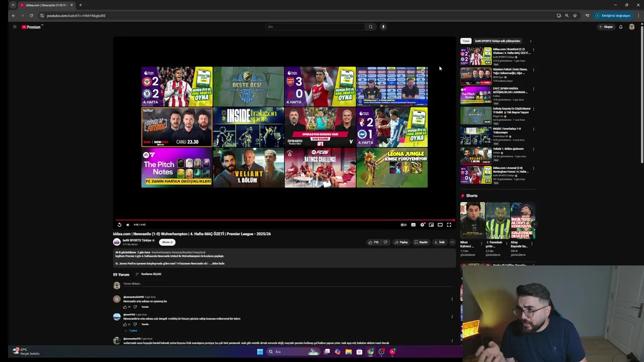Image resolution: width=644 pixels, height=362 pixels.
Task: Open the player settings gear
Action: pyautogui.click(x=422, y=225)
